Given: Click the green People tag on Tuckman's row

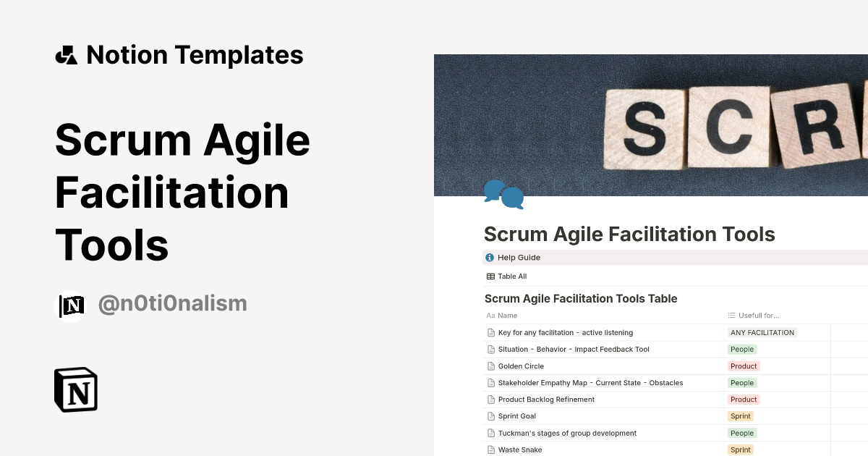Looking at the screenshot, I should point(742,434).
